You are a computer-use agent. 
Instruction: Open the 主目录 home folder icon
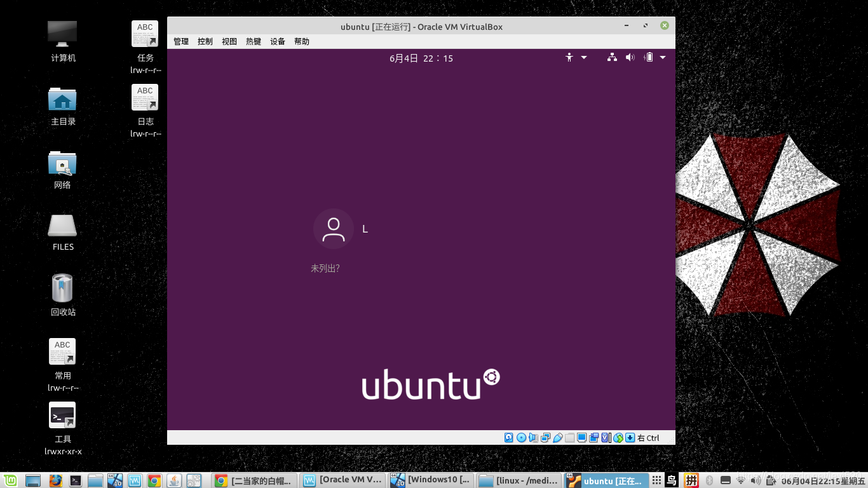(x=63, y=106)
